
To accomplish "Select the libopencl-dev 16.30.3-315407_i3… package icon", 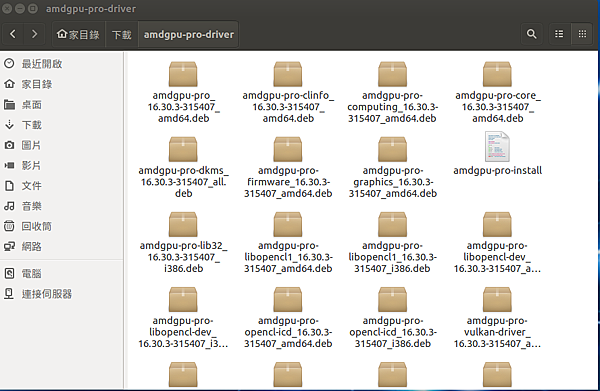I will [183, 299].
